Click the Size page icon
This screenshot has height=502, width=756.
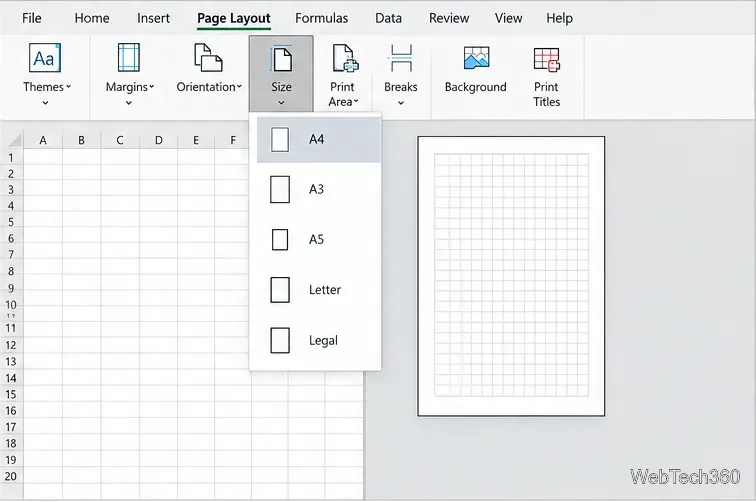(x=281, y=58)
